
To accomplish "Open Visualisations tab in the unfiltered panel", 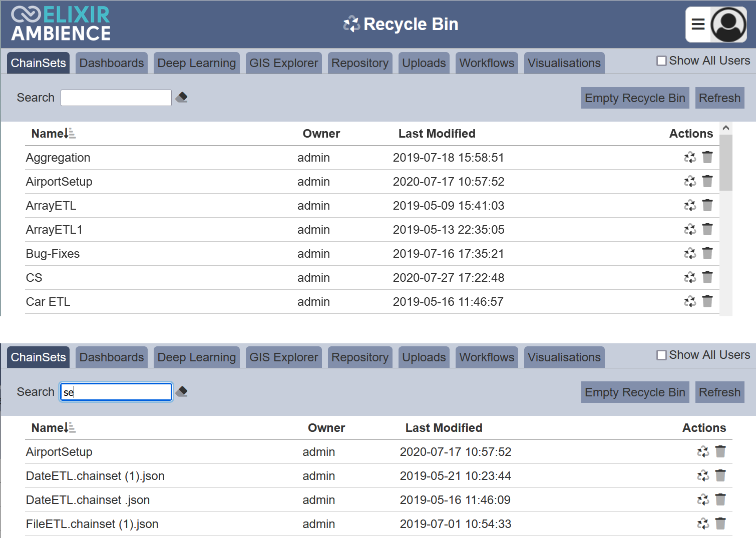I will point(564,63).
